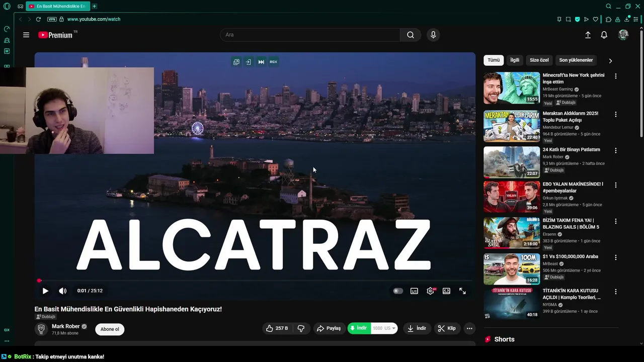The height and width of the screenshot is (362, 644).
Task: Add page to bookmarks heart icon
Action: point(596,19)
